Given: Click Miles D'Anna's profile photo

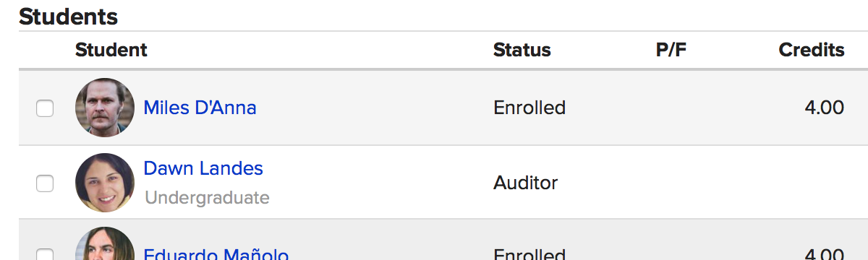Looking at the screenshot, I should (x=105, y=108).
